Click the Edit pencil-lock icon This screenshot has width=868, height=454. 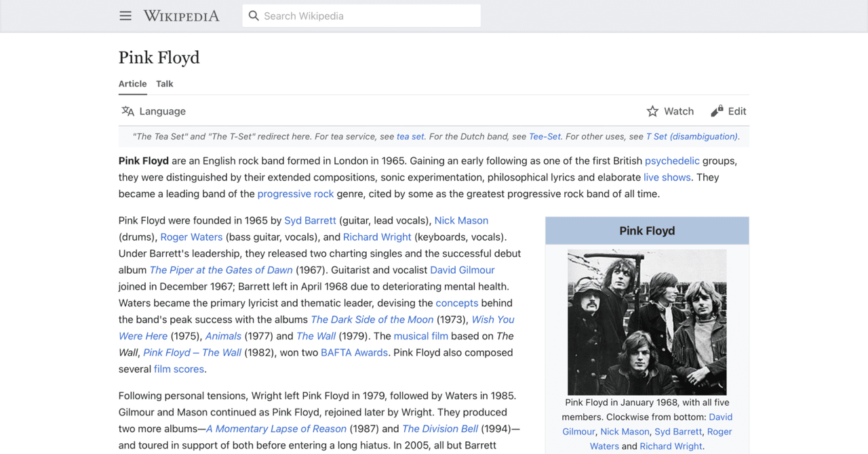[717, 111]
